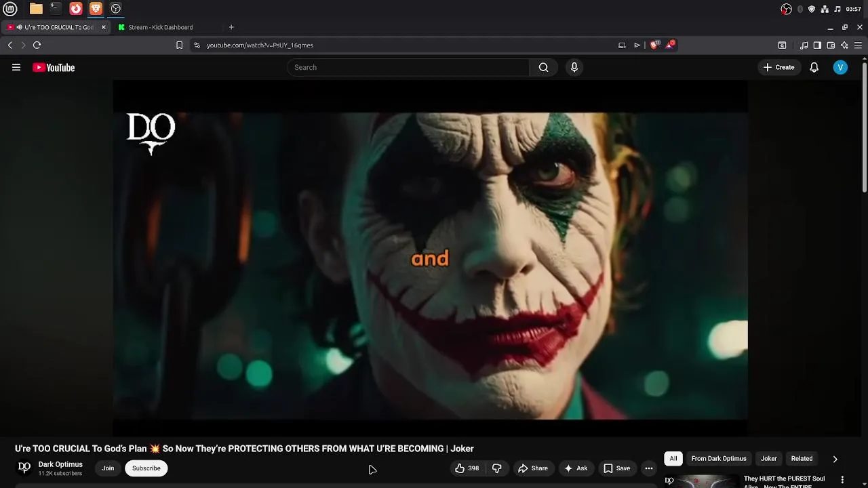Bookmark this page
The width and height of the screenshot is (868, 488).
(x=179, y=45)
